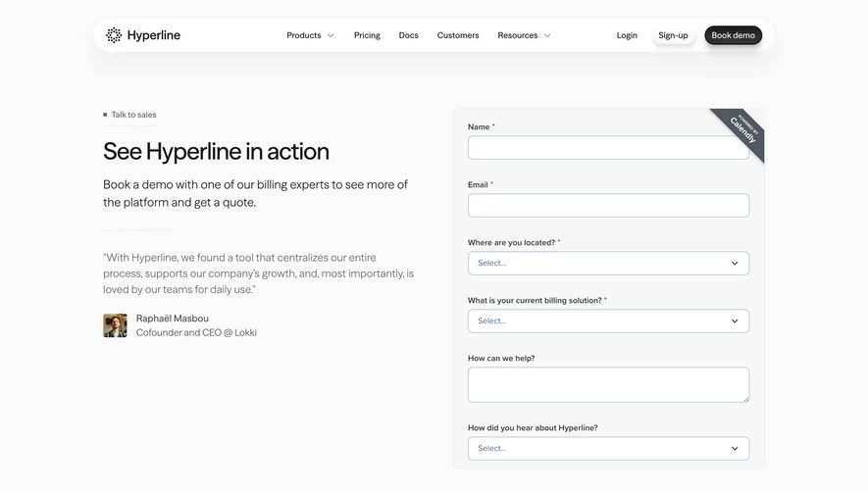Open the current billing solution dropdown
868x492 pixels.
pyautogui.click(x=608, y=321)
